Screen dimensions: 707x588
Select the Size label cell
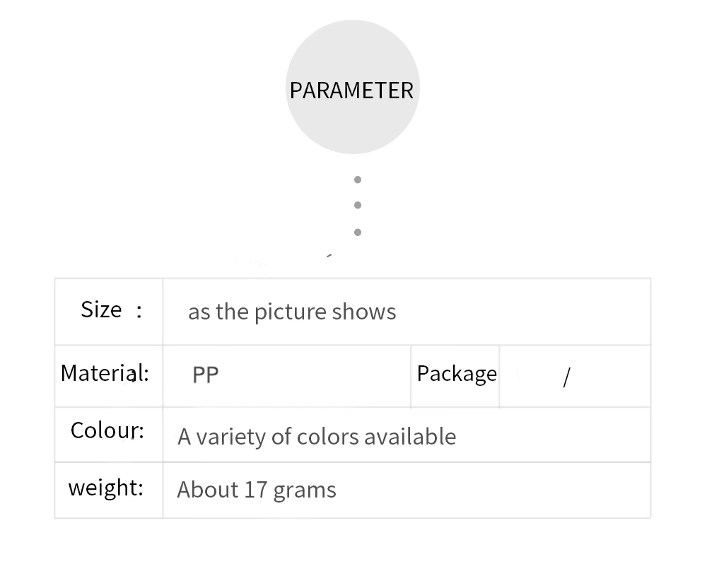(110, 310)
